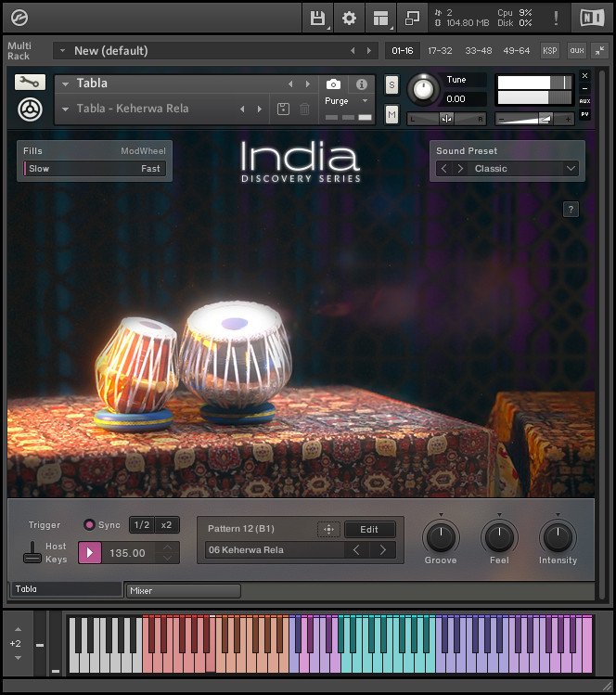Select next Tabla instrument arrow
This screenshot has height=695, width=616.
click(x=308, y=84)
